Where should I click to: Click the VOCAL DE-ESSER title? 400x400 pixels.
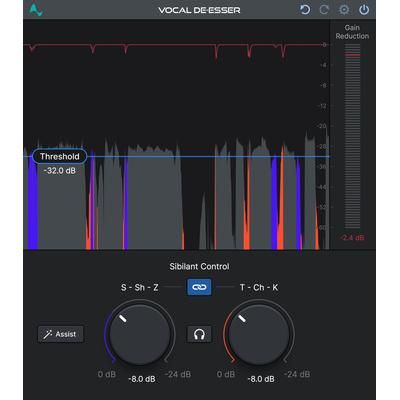click(x=199, y=10)
